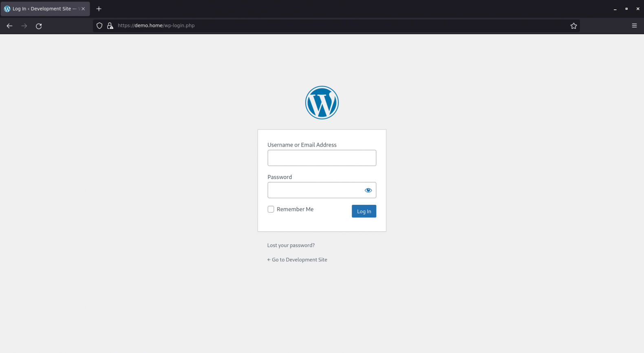Maximize the browser window

(x=626, y=9)
